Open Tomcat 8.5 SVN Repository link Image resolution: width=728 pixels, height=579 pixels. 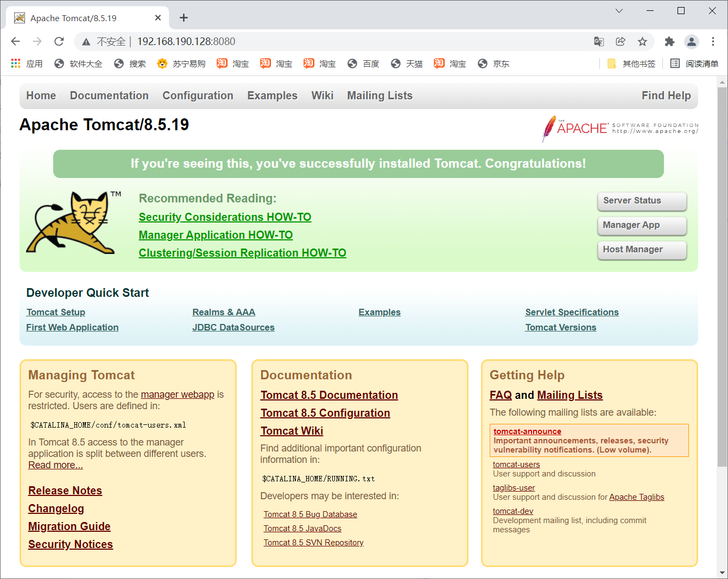point(314,543)
